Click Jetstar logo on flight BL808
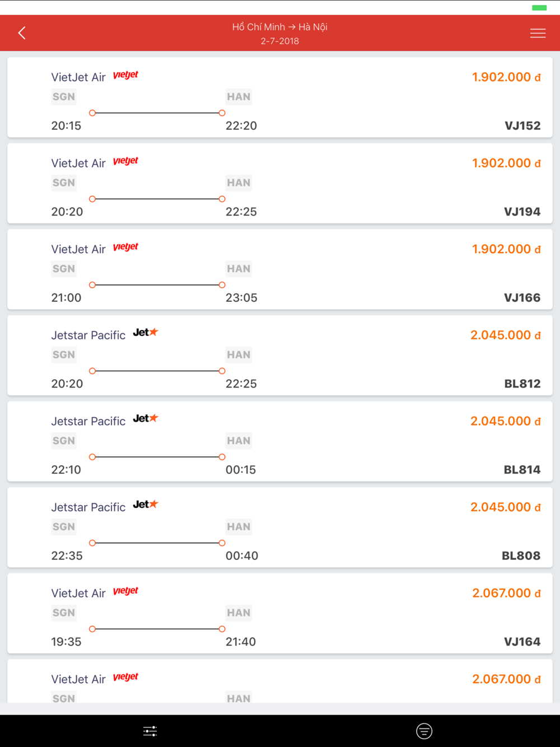The width and height of the screenshot is (560, 747). [146, 504]
